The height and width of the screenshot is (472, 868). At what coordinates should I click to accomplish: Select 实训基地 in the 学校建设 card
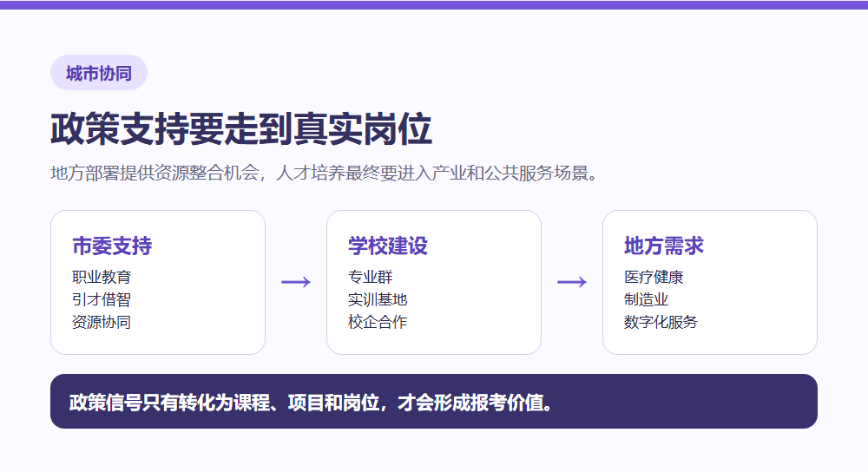click(x=377, y=299)
